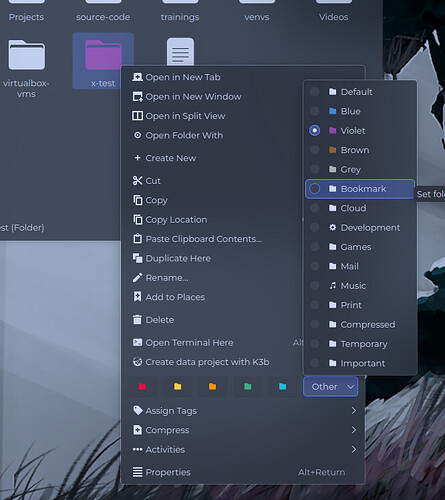Screen dimensions: 445x500
Task: Apply the orange folder color swatch
Action: coord(212,387)
